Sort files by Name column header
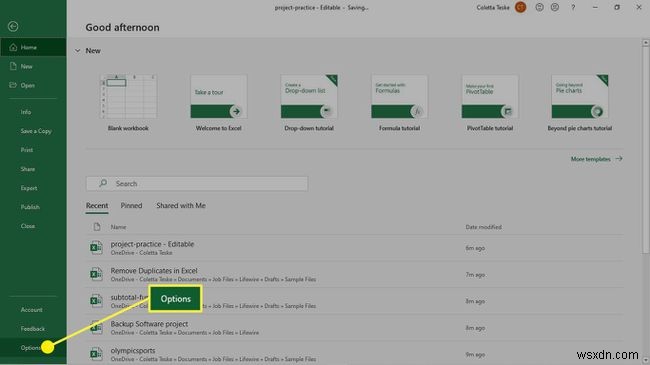Screen dimensions: 650x365 click(119, 227)
